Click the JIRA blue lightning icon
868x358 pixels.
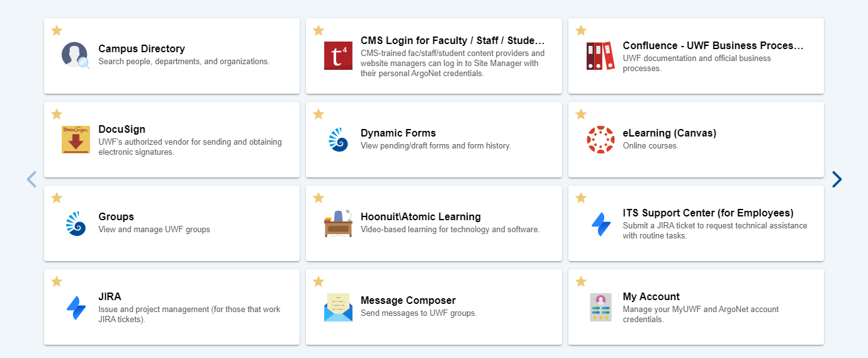(x=76, y=308)
